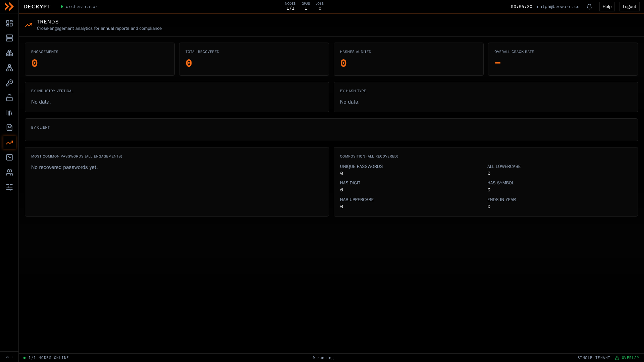Image resolution: width=644 pixels, height=362 pixels.
Task: Click the Has Digit label
Action: click(x=350, y=183)
